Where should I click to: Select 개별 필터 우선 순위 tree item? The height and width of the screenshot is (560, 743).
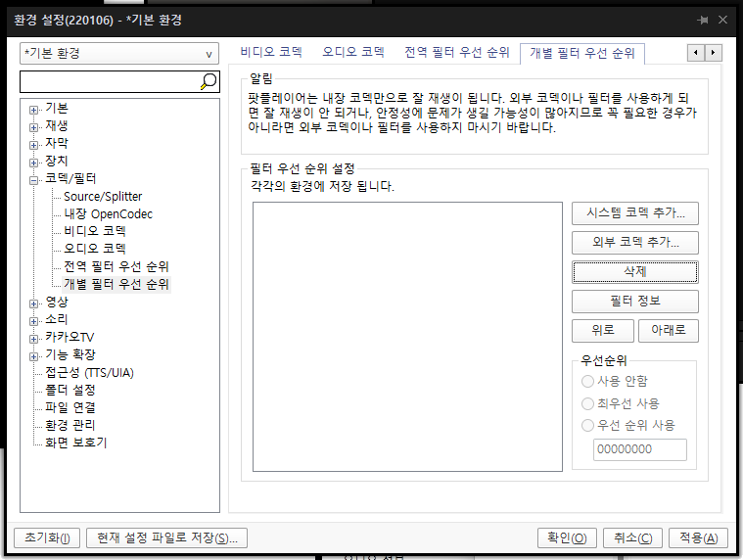pos(116,284)
